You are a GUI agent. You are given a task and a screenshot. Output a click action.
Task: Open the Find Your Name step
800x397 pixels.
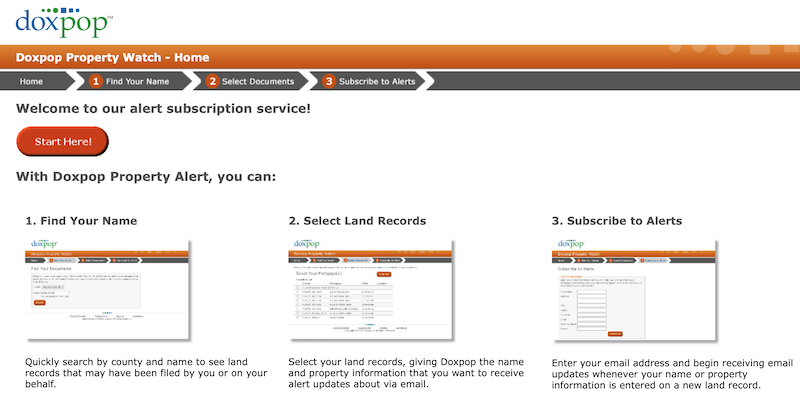tap(137, 81)
